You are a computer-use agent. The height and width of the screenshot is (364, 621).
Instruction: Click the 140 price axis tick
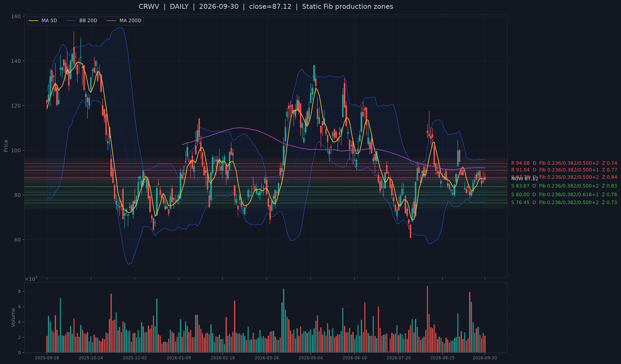click(x=16, y=61)
